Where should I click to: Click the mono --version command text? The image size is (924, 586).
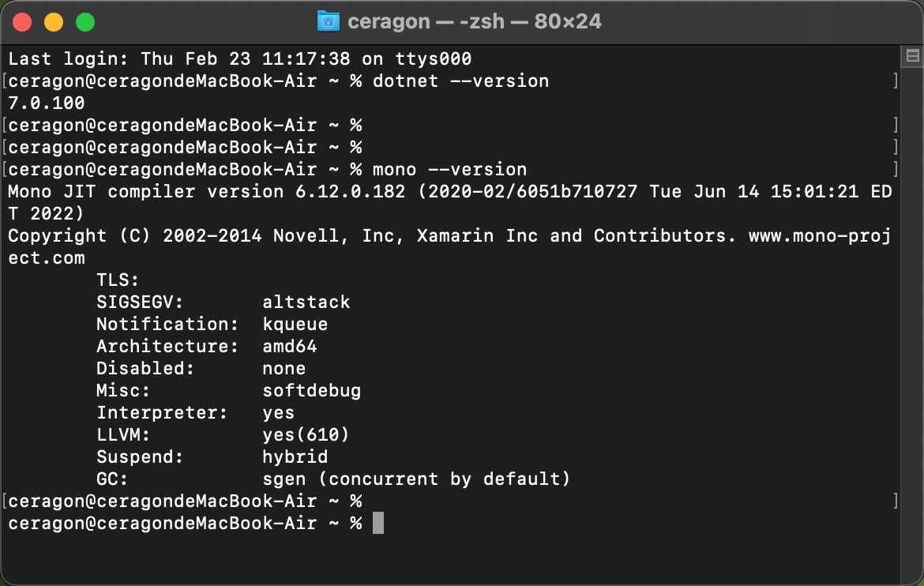[450, 169]
